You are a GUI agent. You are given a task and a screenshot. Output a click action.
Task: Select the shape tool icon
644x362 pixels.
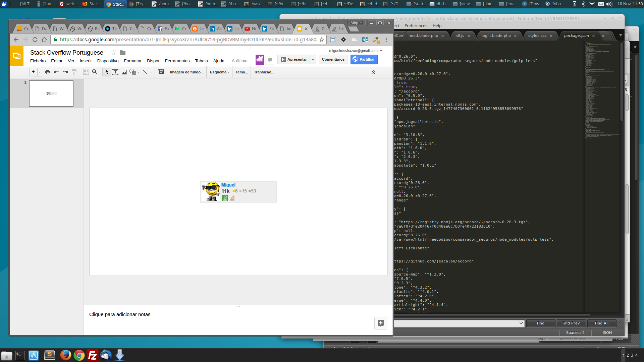(132, 72)
